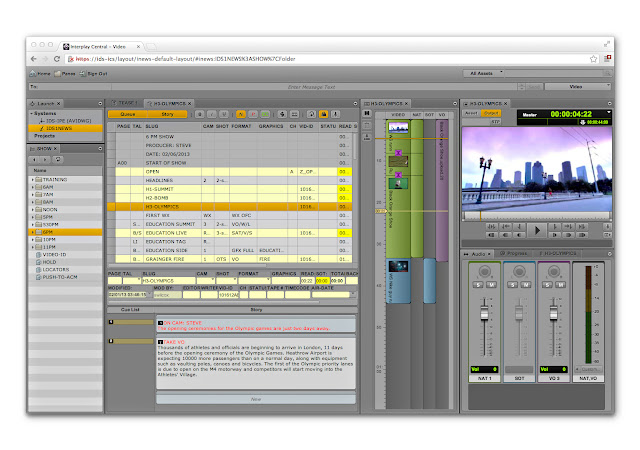Click the scrub bar under the video monitor
This screenshot has height=450, width=640.
536,215
